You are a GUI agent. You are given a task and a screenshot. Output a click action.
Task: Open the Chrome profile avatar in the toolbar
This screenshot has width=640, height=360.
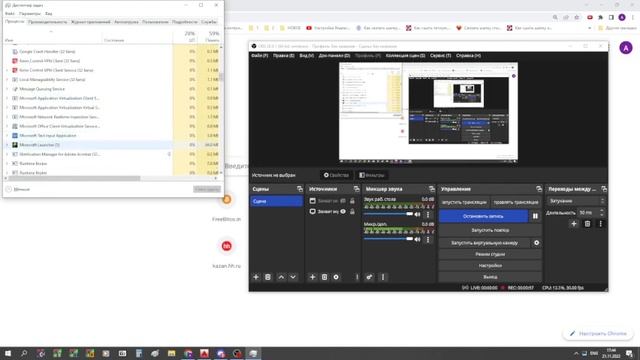coord(622,17)
